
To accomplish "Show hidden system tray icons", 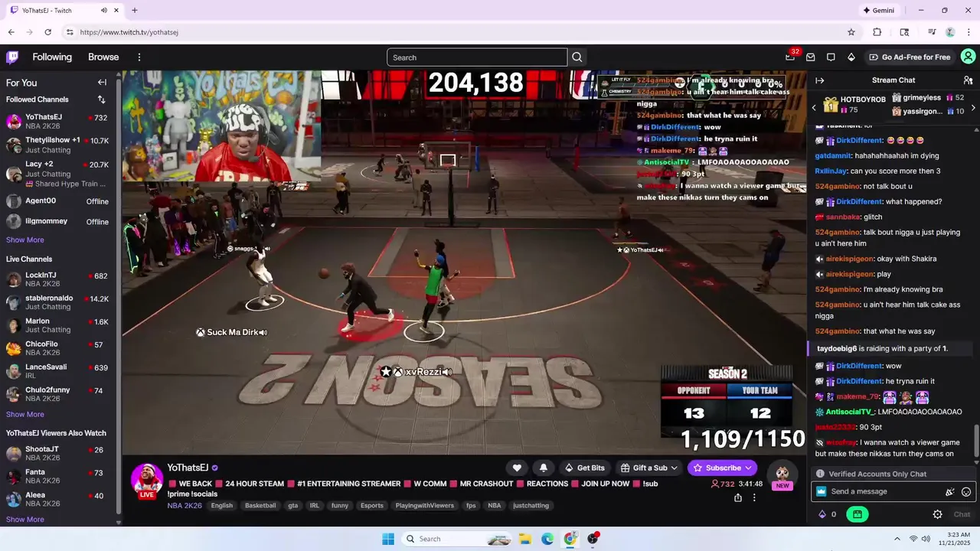I will [897, 539].
